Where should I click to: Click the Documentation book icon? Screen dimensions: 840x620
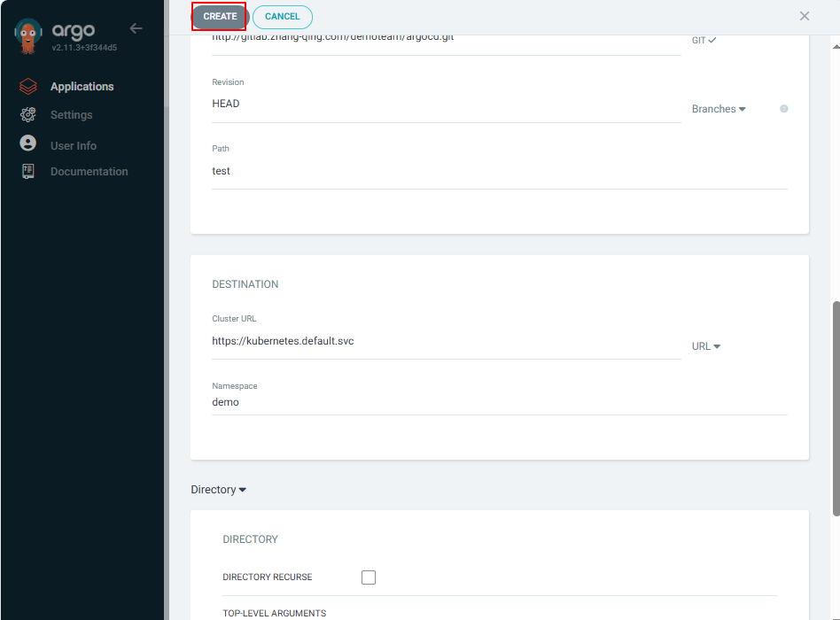[27, 171]
